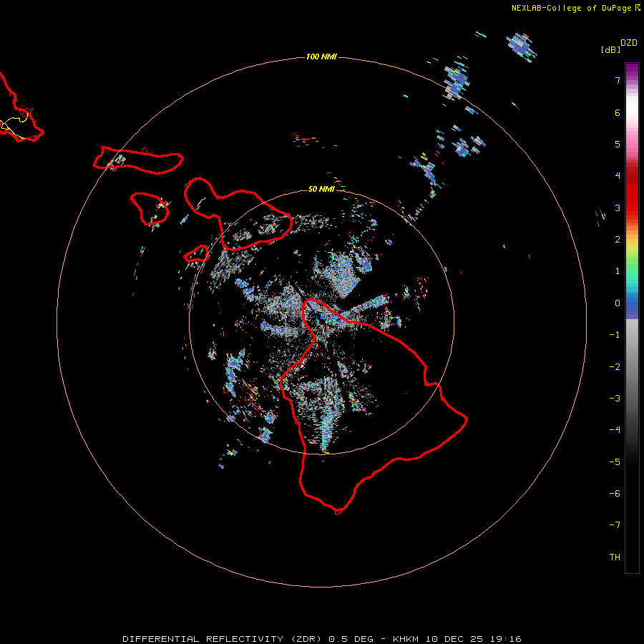The height and width of the screenshot is (644, 644).
Task: Click the -1 value on the color scale
Action: [615, 335]
